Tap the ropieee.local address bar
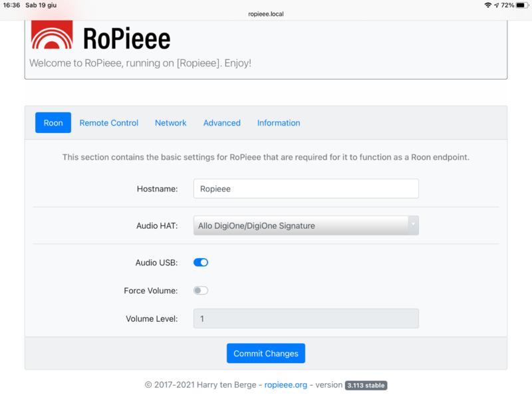532x399 pixels. point(266,13)
